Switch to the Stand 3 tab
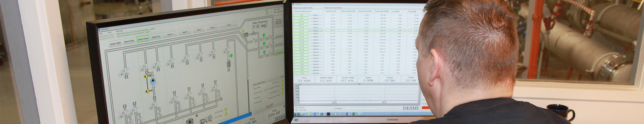The width and height of the screenshot is (644, 124). point(170,34)
